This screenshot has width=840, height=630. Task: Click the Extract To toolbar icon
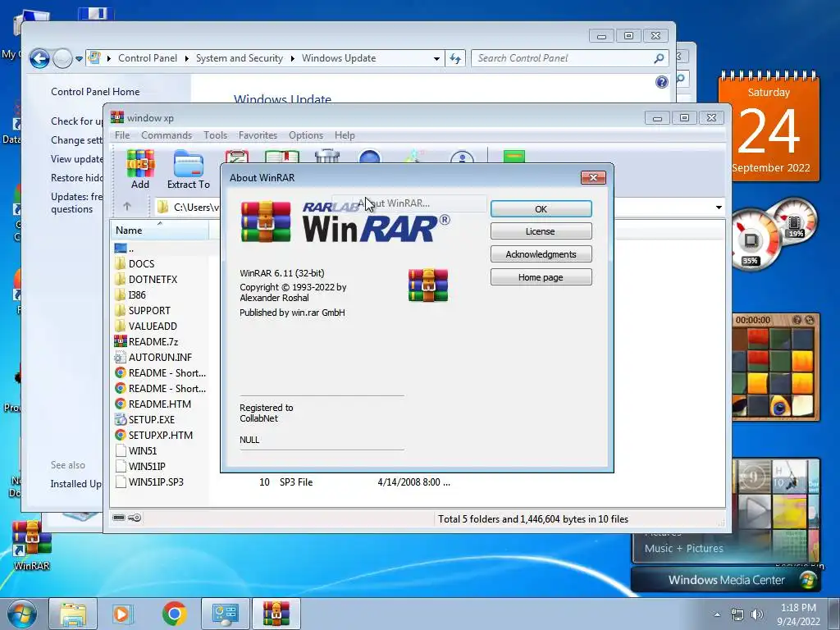(x=189, y=170)
